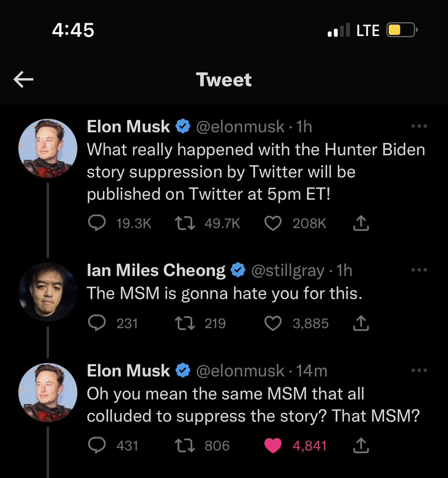This screenshot has width=448, height=478.
Task: Open the @stillgray profile link
Action: (287, 270)
